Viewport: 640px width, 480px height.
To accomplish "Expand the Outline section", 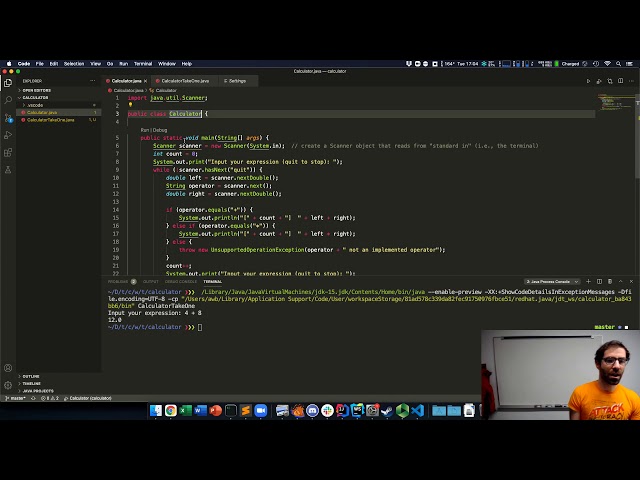I will [x=31, y=376].
